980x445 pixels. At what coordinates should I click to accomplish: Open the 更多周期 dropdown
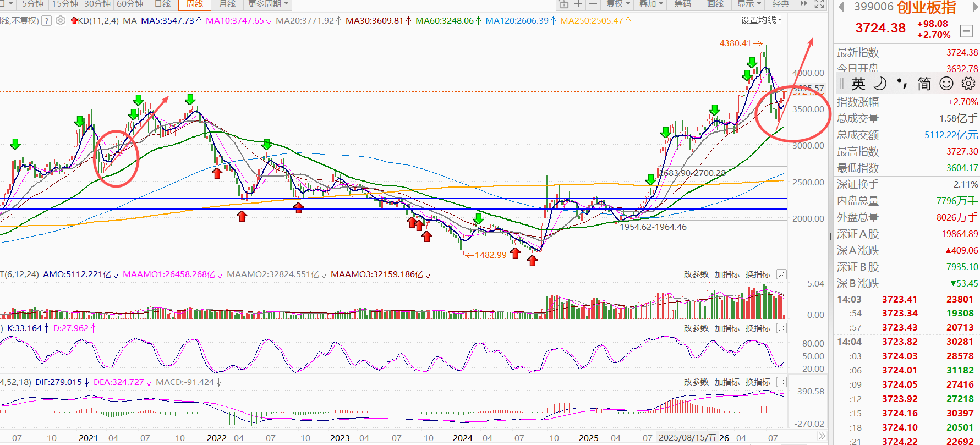coord(268,4)
